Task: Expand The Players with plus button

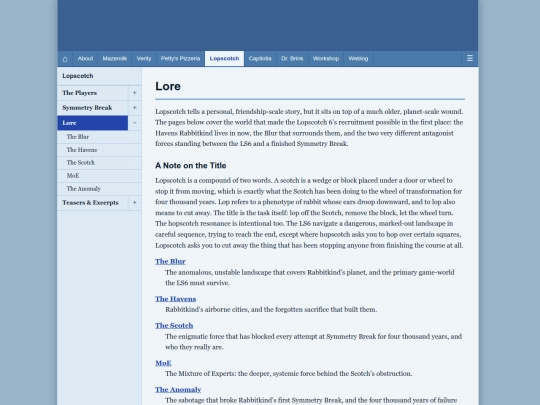Action: point(135,93)
